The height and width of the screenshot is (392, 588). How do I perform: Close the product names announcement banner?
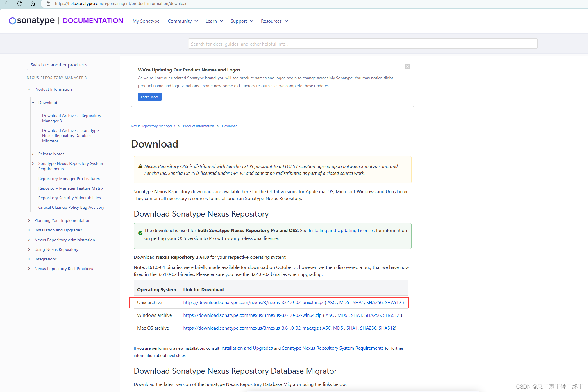pyautogui.click(x=408, y=66)
